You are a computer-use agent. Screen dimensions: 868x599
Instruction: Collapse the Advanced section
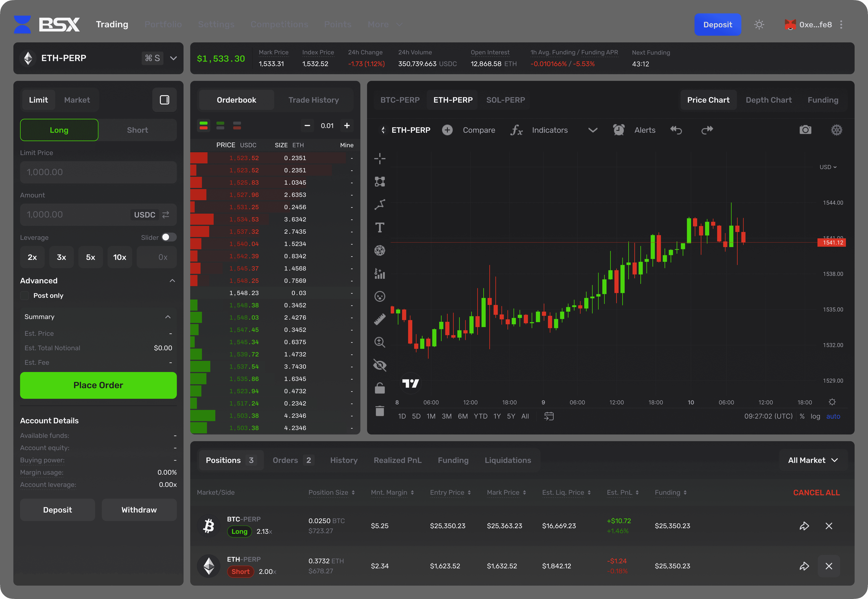[x=172, y=281]
